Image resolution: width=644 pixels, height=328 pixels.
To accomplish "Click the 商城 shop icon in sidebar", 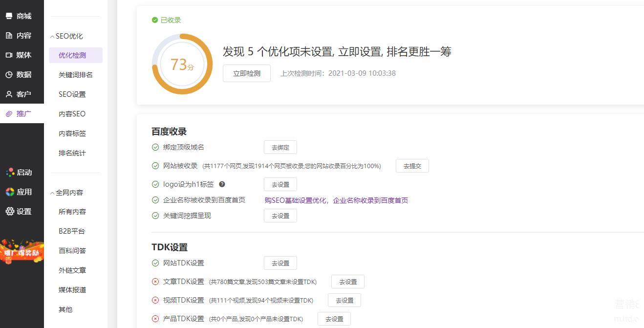I will coord(9,16).
